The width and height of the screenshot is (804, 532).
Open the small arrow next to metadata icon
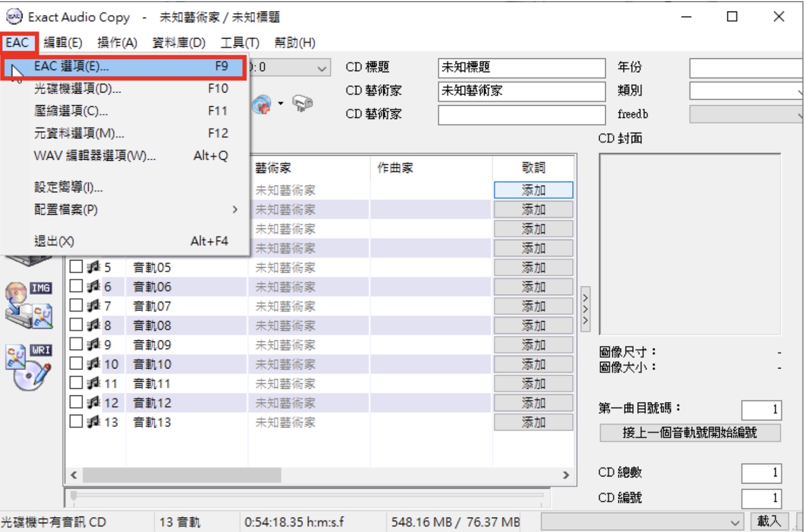tap(281, 104)
